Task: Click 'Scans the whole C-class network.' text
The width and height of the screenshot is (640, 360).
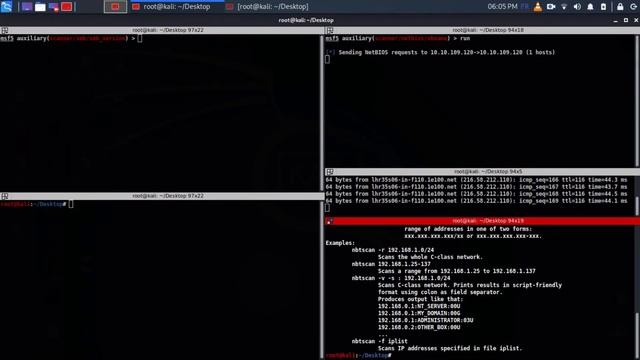Action: tap(430, 257)
